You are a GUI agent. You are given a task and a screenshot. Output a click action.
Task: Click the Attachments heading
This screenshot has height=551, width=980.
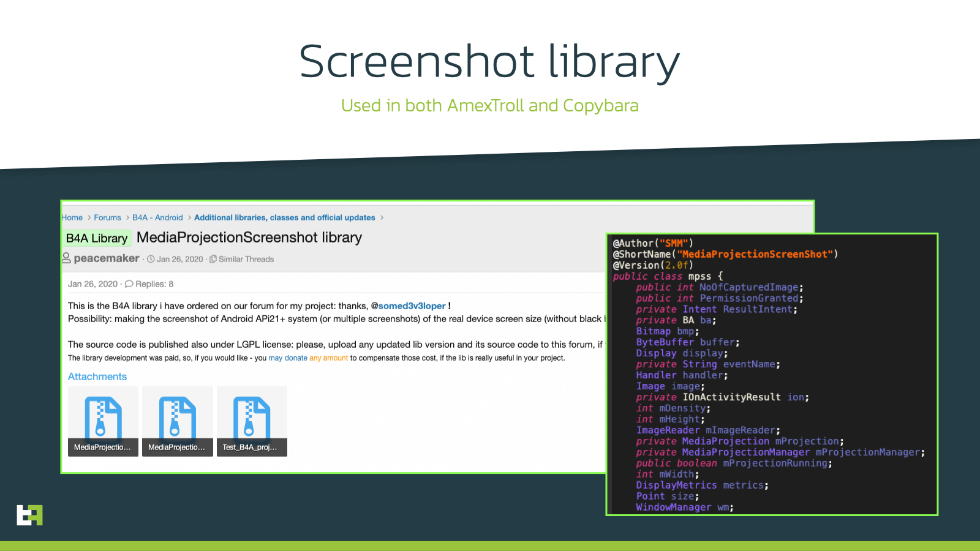97,377
